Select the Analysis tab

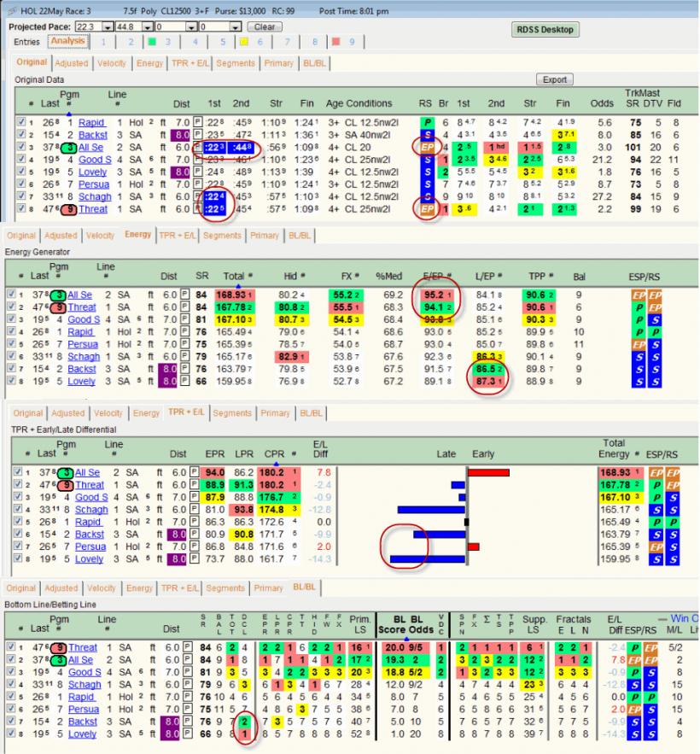[x=67, y=41]
